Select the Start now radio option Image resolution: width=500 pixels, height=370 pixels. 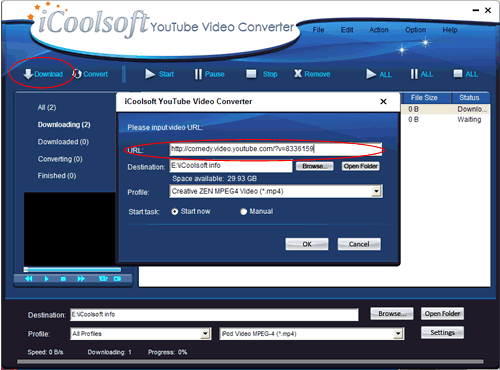tap(174, 212)
